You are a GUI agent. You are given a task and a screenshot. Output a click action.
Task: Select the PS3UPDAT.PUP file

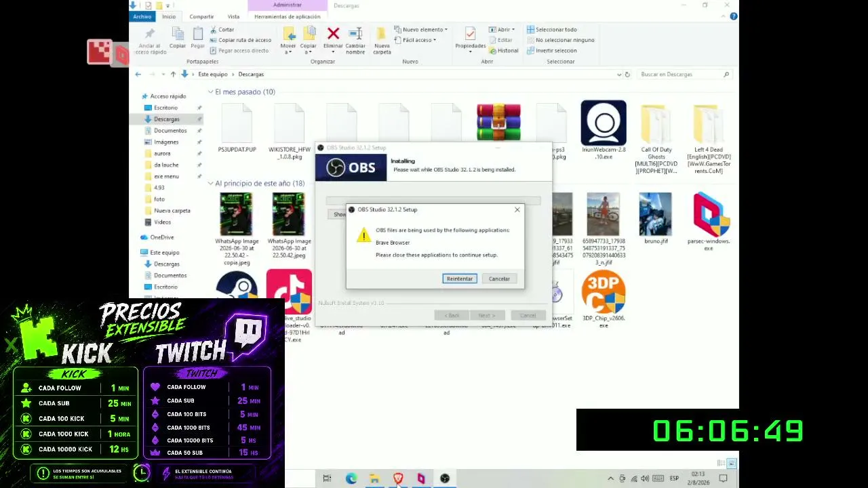(237, 129)
